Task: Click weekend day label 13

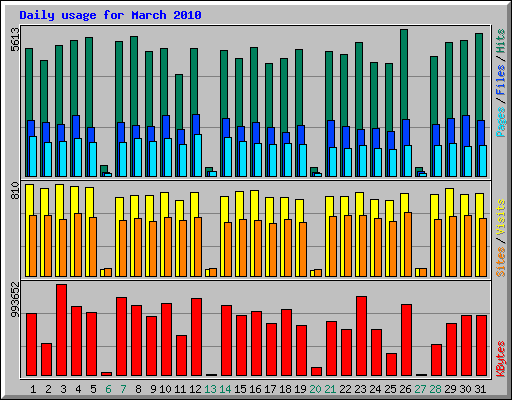Action: coord(210,389)
